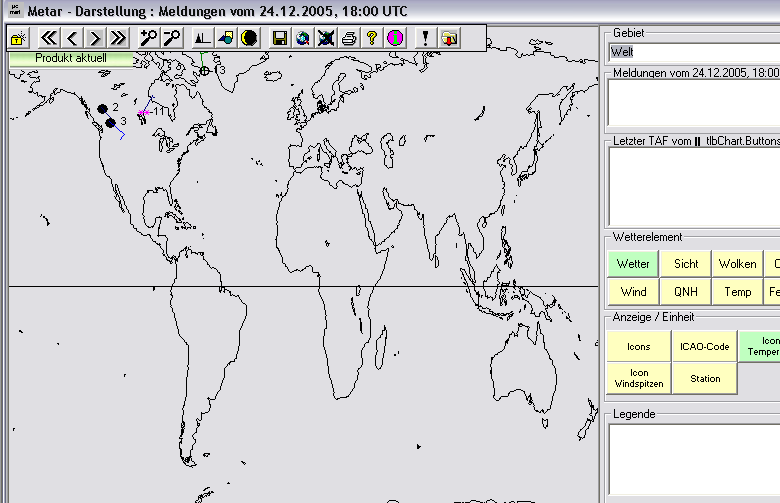780x503 pixels.
Task: Select the zoom-out magnifier tool
Action: 171,38
